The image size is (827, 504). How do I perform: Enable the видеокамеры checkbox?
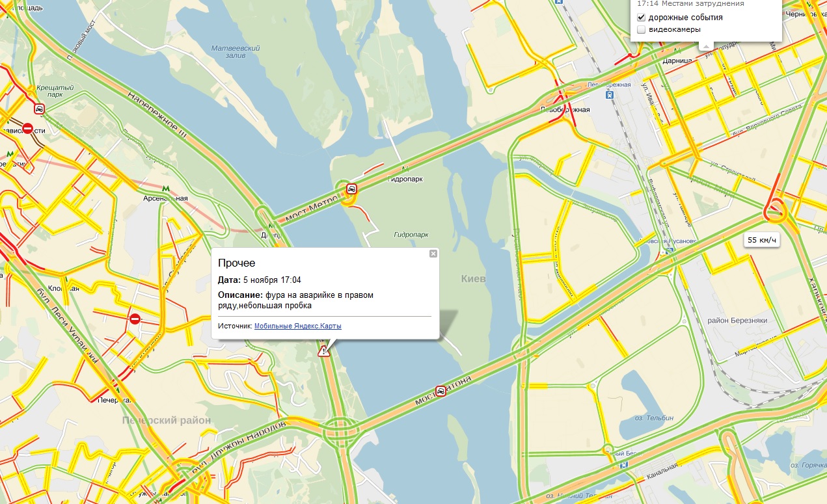tap(641, 30)
